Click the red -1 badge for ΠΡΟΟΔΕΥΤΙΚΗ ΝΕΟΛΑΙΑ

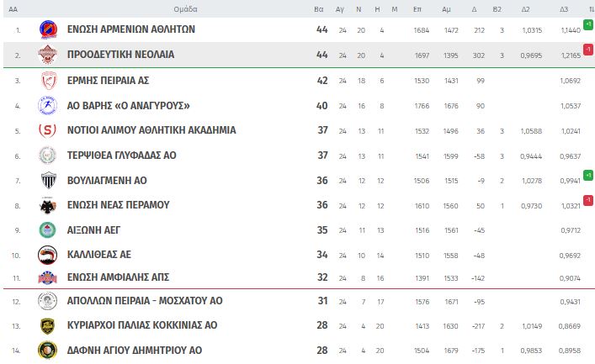(x=588, y=50)
